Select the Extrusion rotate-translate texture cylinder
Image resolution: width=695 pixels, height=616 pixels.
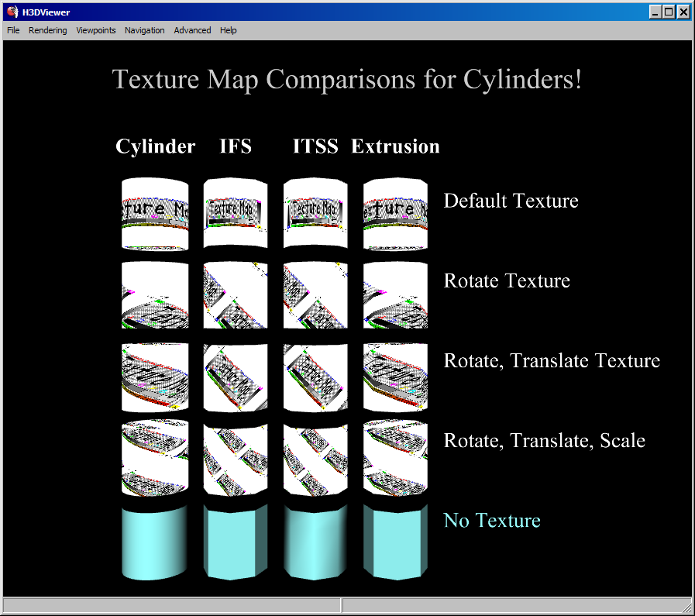coord(395,377)
